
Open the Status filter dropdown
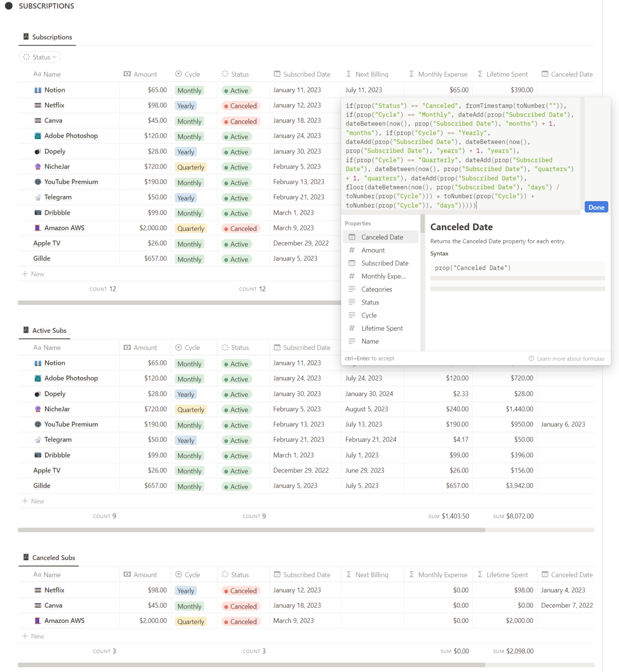click(40, 57)
